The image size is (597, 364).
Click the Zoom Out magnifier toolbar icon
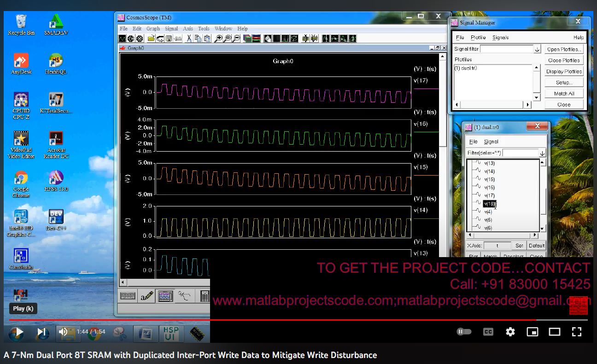click(236, 39)
